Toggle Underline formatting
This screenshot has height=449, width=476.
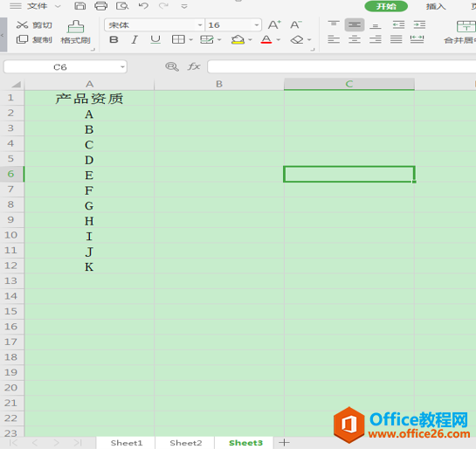click(x=155, y=39)
